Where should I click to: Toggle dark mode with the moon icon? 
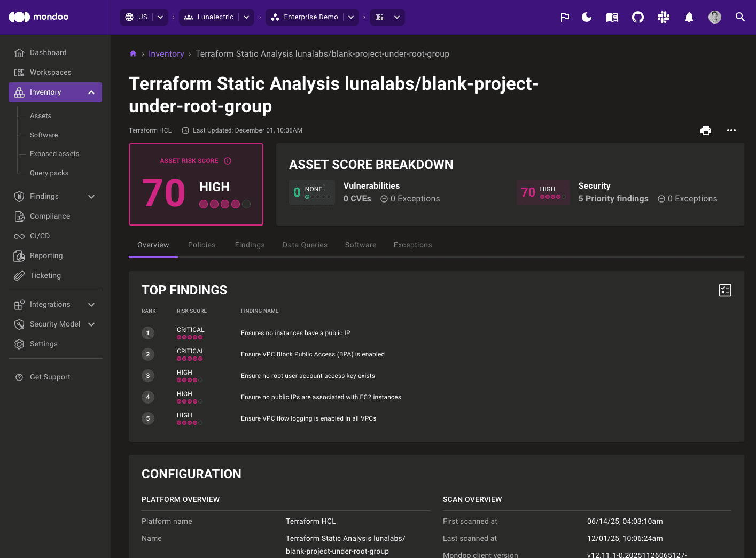(586, 17)
